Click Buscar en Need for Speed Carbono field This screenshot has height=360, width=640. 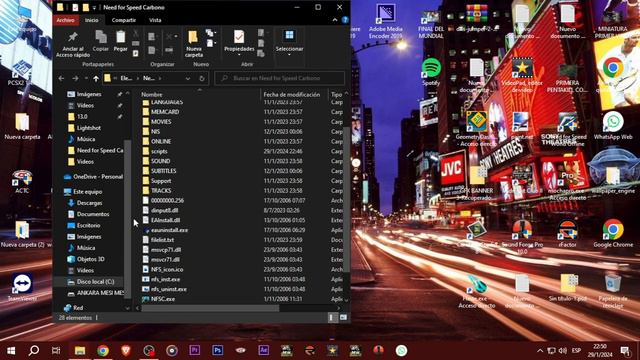click(x=280, y=78)
